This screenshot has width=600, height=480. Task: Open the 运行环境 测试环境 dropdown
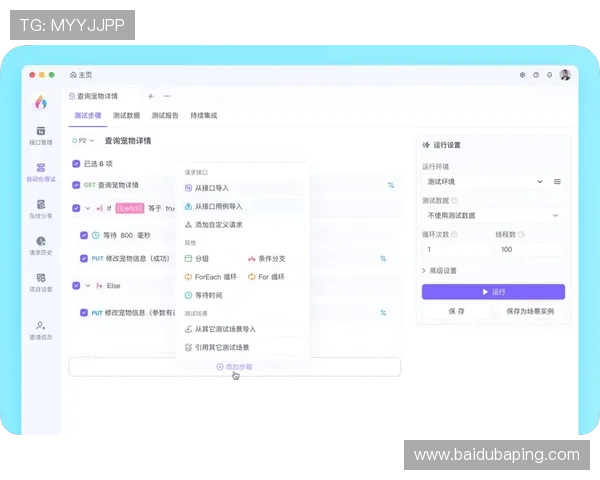[485, 181]
